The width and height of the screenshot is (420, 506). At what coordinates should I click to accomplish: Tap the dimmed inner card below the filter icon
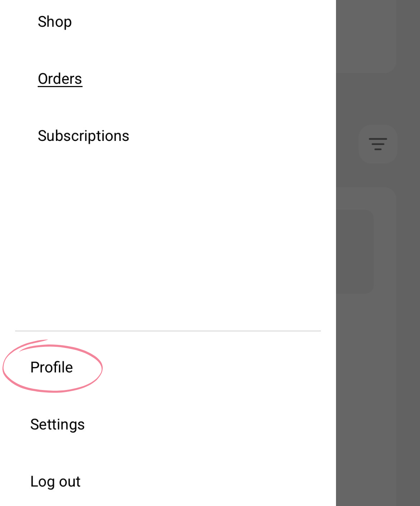click(355, 252)
